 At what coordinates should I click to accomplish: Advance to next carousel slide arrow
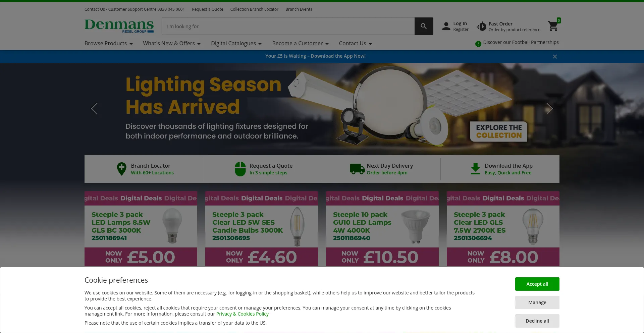[x=549, y=109]
